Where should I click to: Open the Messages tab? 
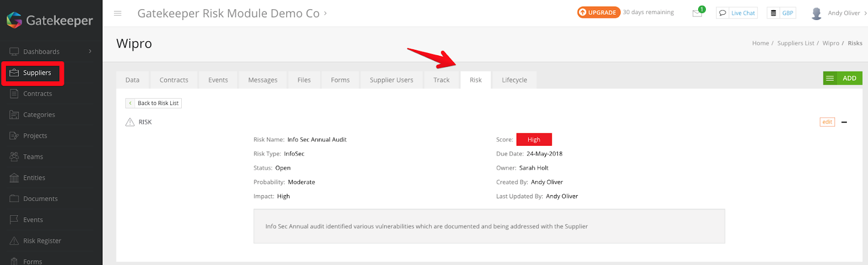pyautogui.click(x=263, y=80)
